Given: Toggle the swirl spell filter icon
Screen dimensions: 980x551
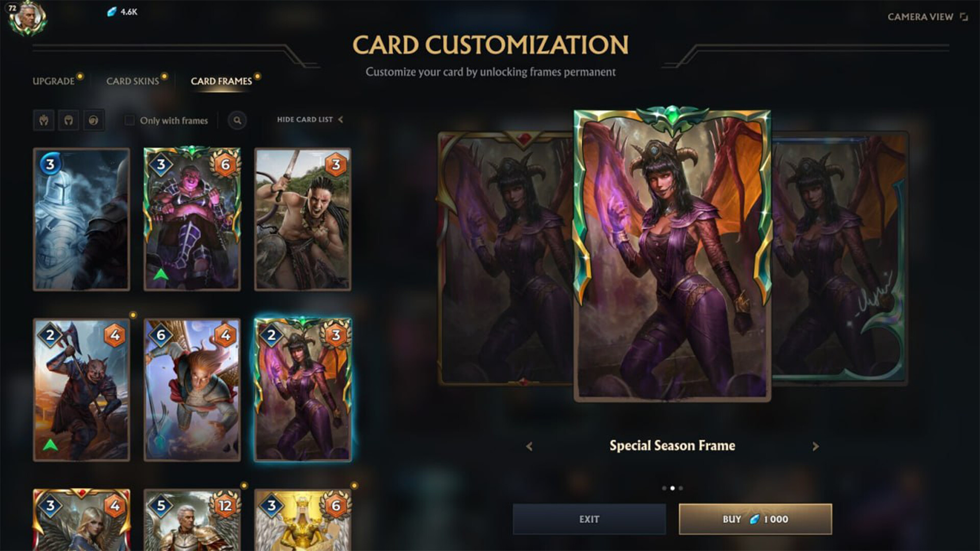Looking at the screenshot, I should 93,120.
